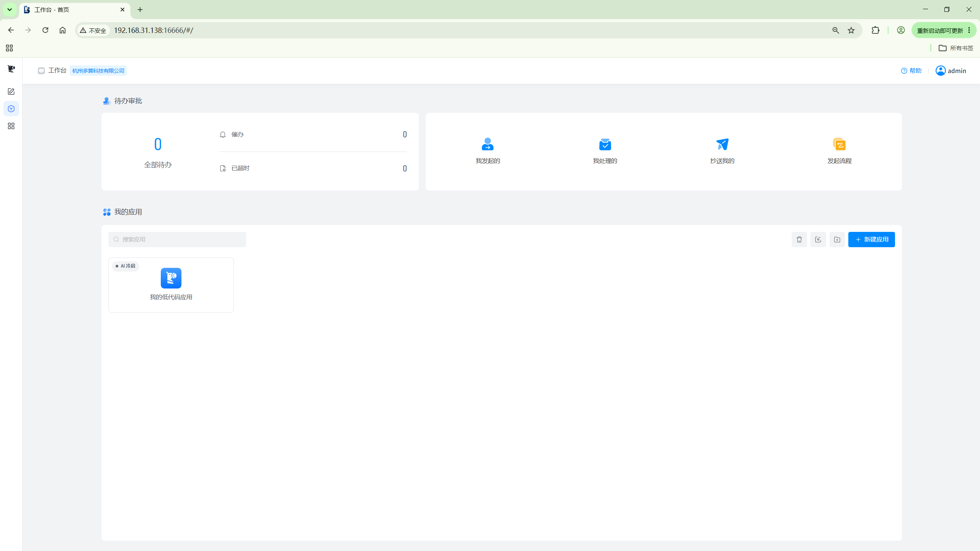
Task: Click 新建应用 button
Action: tap(871, 240)
